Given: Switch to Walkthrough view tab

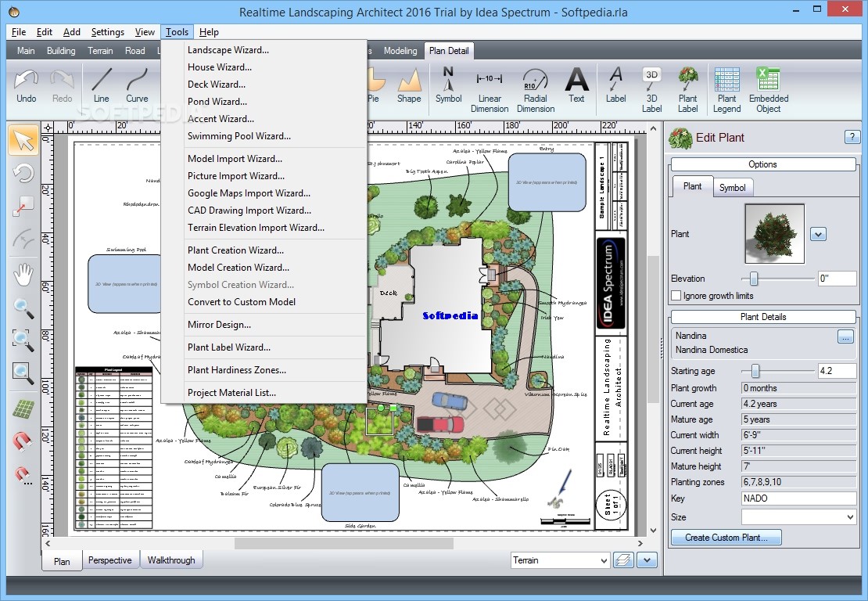Looking at the screenshot, I should pos(171,560).
